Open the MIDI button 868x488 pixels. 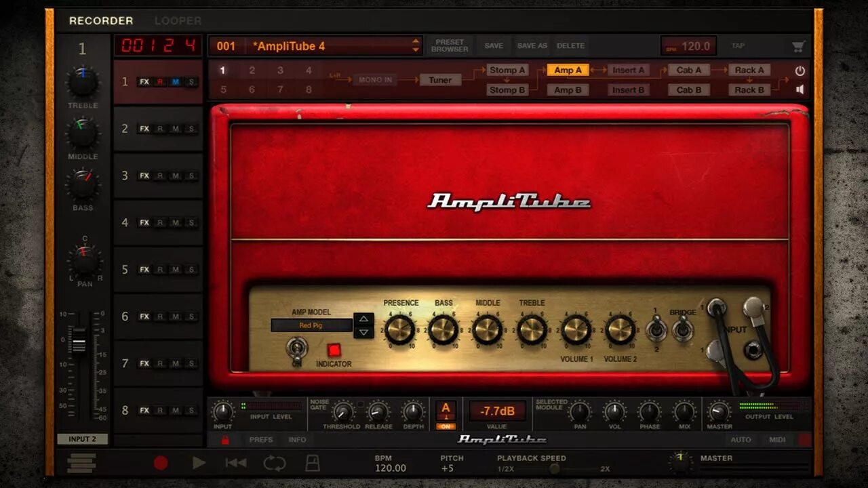coord(777,440)
